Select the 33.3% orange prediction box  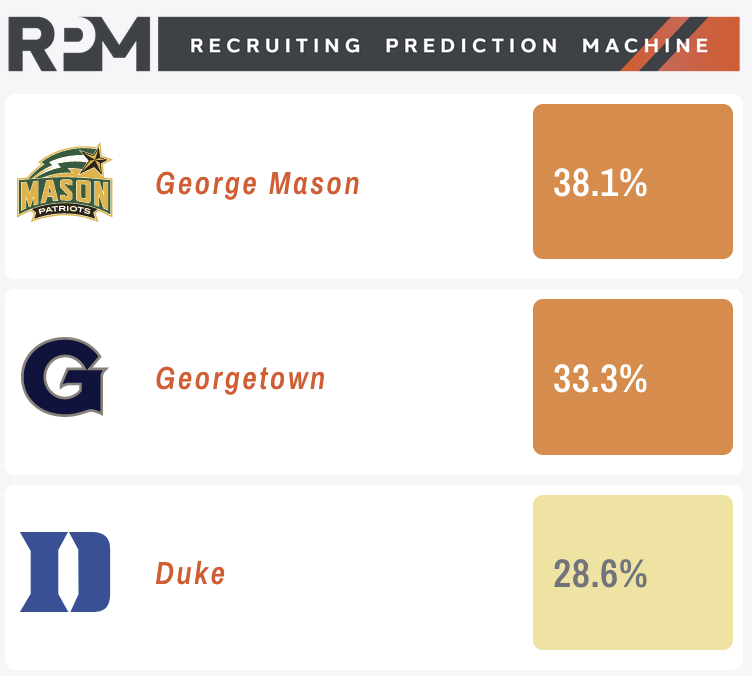coord(633,377)
